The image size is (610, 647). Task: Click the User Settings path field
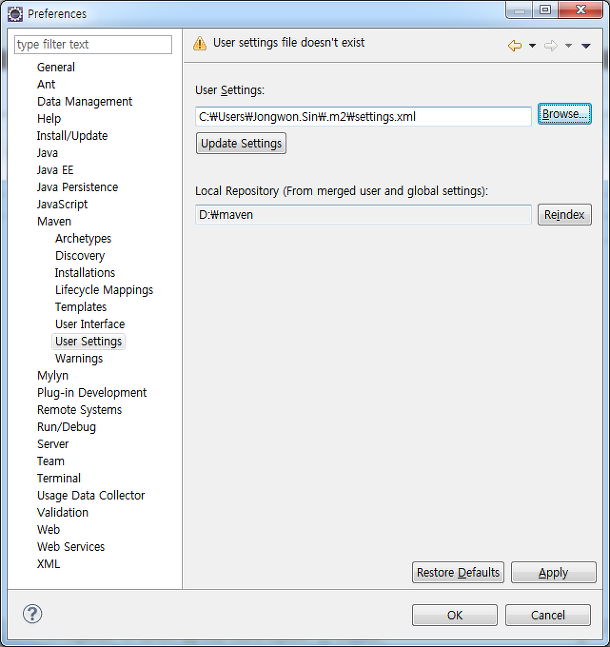tap(363, 117)
